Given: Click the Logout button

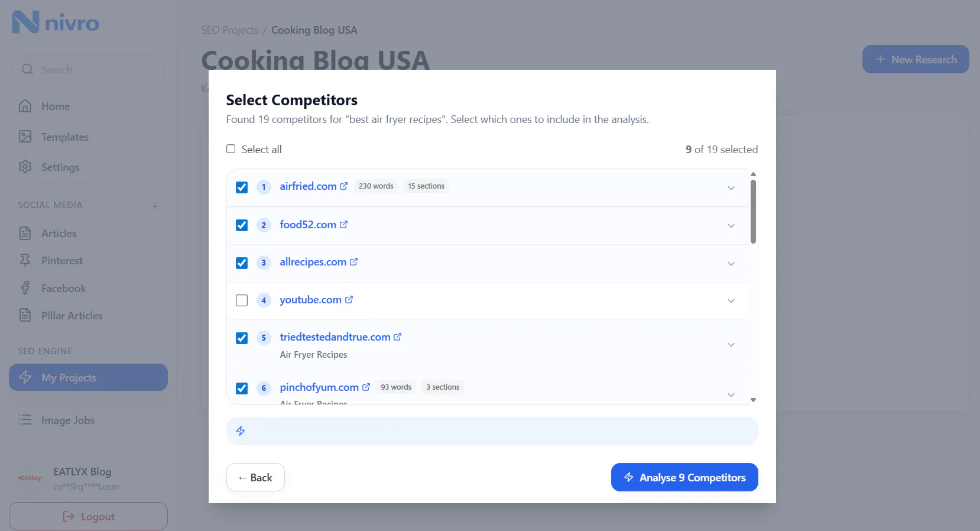Looking at the screenshot, I should click(88, 516).
